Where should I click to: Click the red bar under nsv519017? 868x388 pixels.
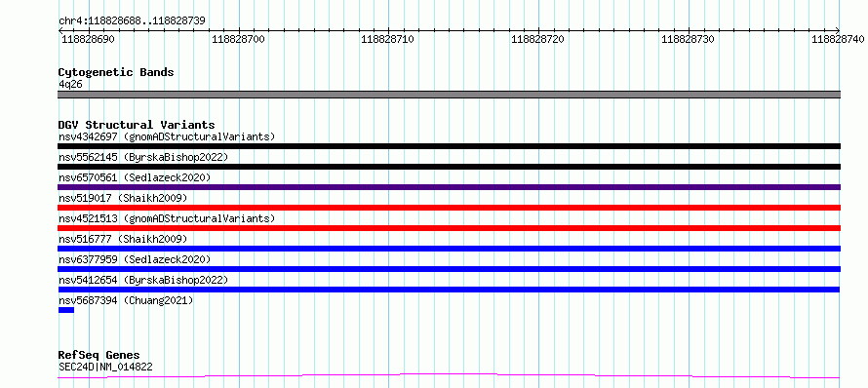point(449,208)
